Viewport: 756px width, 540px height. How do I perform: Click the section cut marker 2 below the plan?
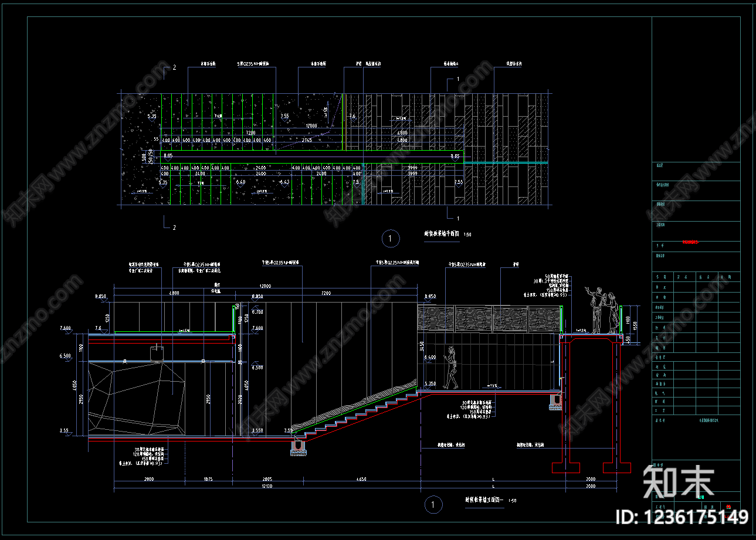click(174, 227)
